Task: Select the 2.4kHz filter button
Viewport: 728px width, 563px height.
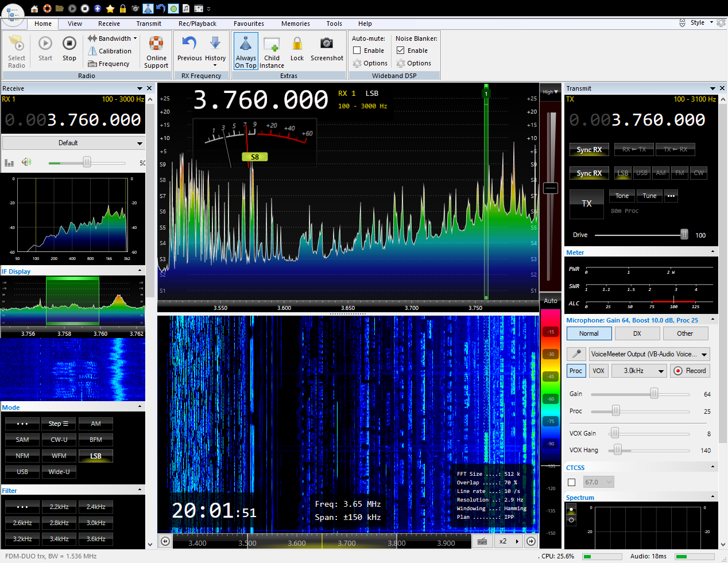Action: 96,507
